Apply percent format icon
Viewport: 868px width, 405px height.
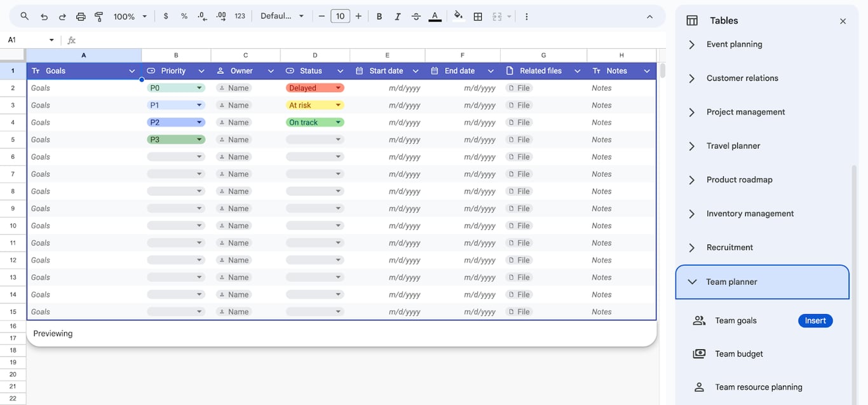click(184, 17)
